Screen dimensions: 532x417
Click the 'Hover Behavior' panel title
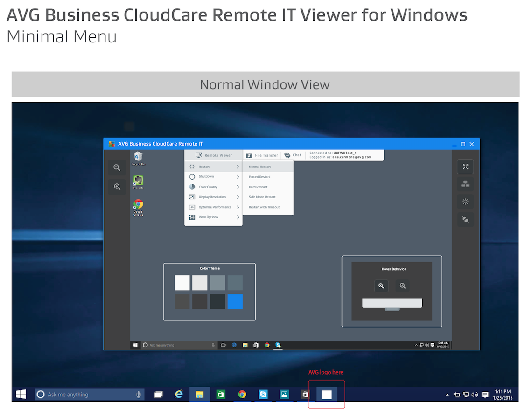[x=393, y=269]
